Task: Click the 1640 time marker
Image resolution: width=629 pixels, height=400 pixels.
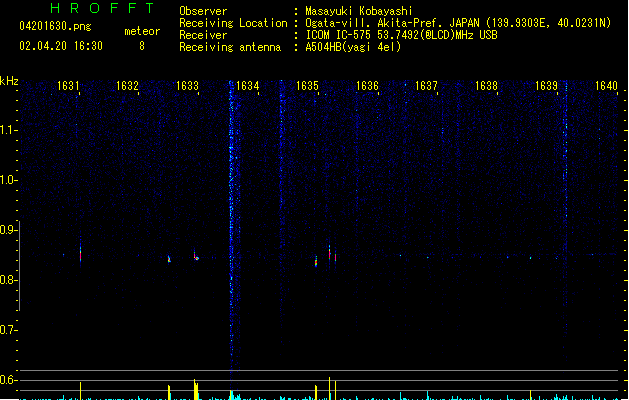Action: click(x=606, y=86)
